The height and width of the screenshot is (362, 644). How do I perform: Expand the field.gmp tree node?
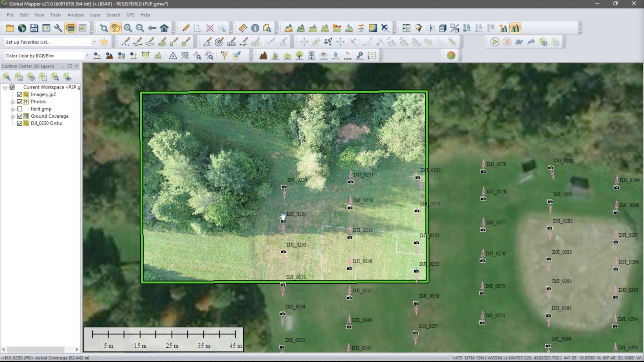[x=12, y=109]
